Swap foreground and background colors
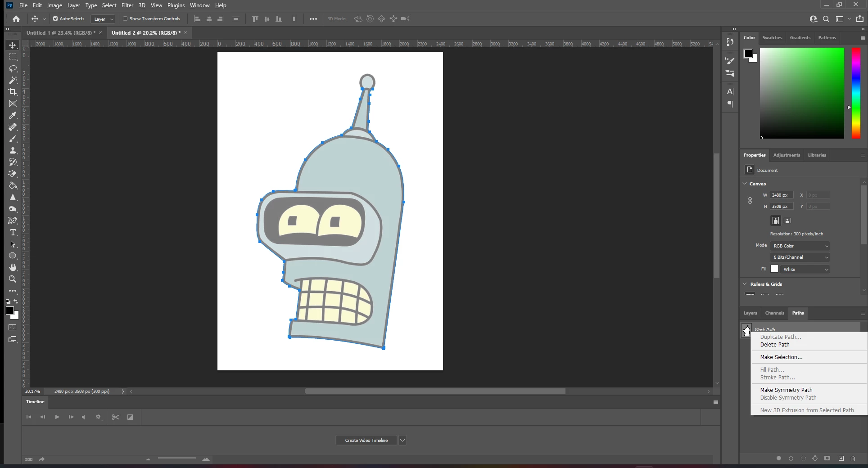868x468 pixels. 16,301
